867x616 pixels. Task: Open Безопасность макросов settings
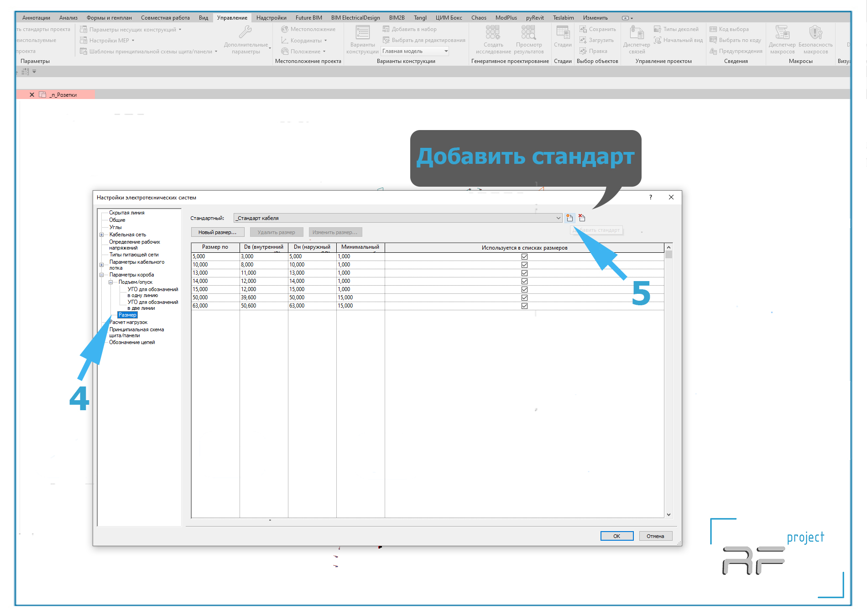tap(815, 40)
